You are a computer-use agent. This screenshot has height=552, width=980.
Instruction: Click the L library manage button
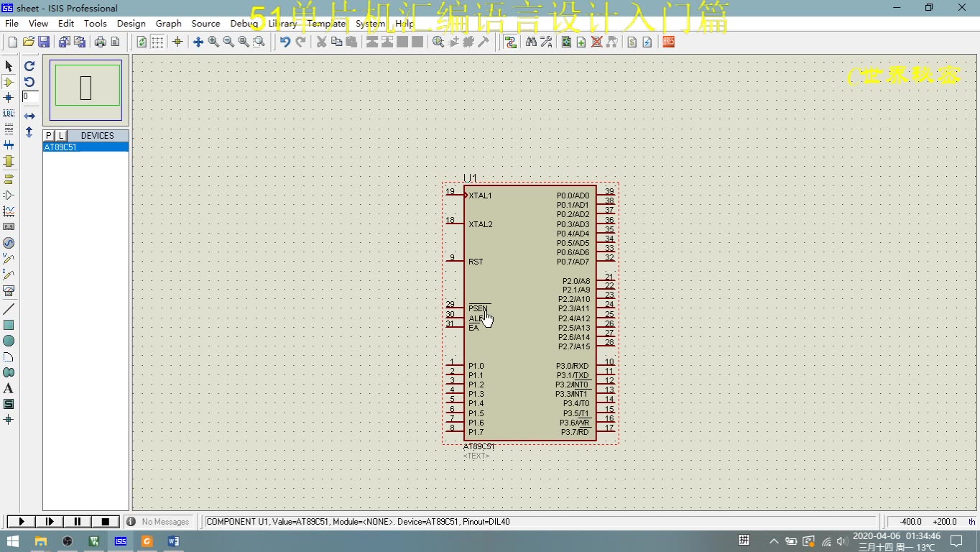[x=61, y=136]
